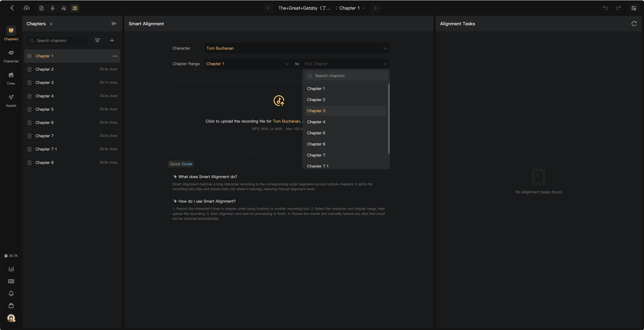
Task: Open the notifications bell
Action: tap(11, 293)
